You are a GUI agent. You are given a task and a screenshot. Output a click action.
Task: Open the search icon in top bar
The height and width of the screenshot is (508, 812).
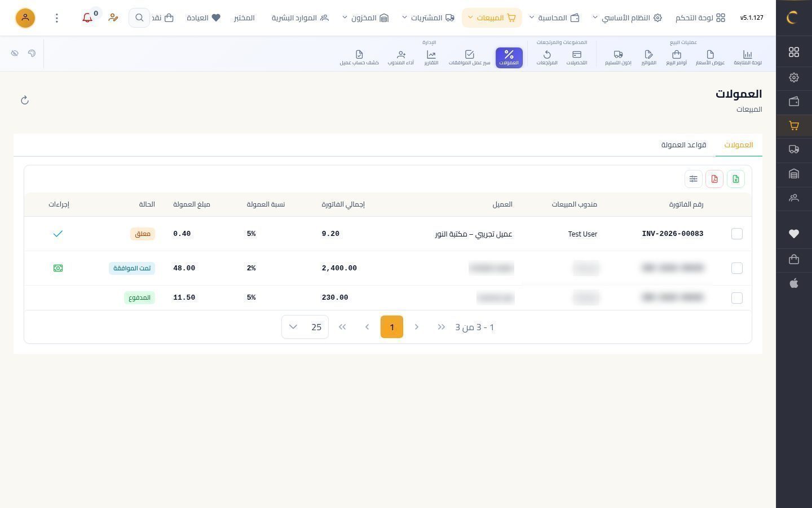pos(139,18)
